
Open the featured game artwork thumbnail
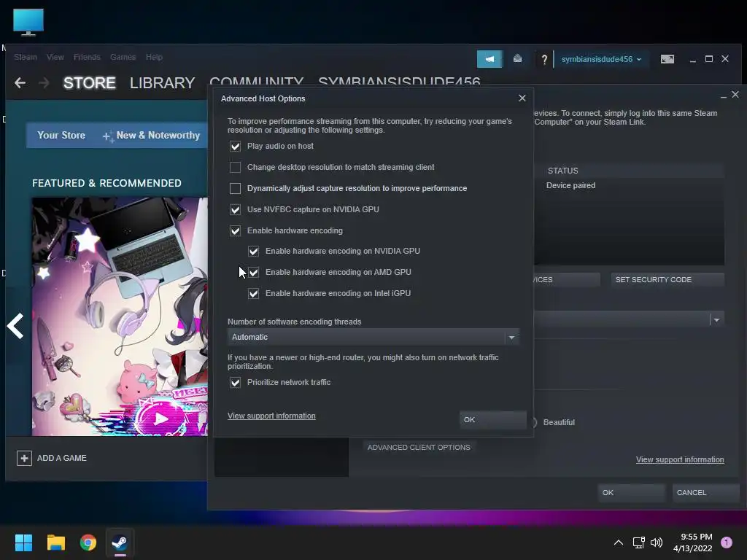(120, 316)
